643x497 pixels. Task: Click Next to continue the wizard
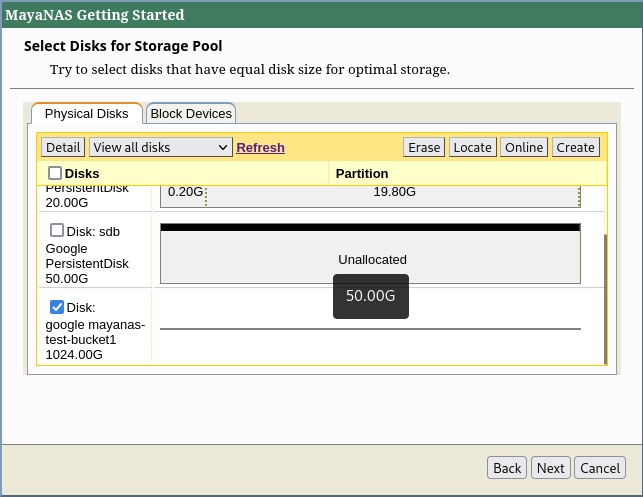(x=550, y=468)
